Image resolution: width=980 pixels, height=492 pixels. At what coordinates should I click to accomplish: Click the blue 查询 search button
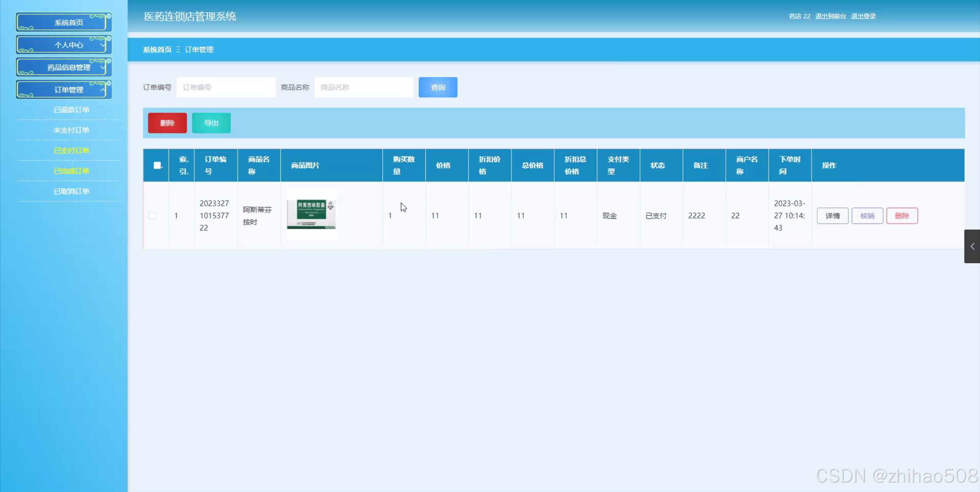point(438,87)
